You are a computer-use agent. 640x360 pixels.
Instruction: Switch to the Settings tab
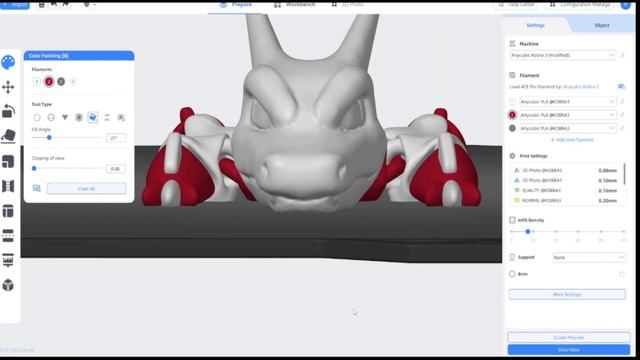point(535,25)
